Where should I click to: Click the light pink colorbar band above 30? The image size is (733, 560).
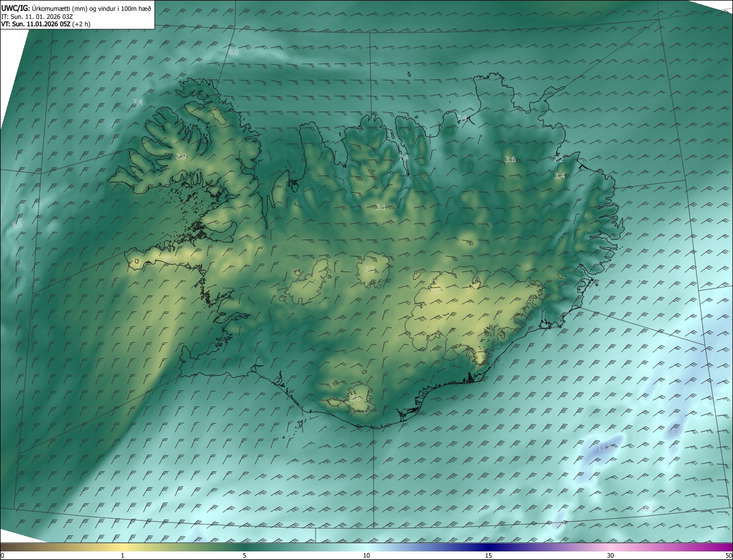click(x=610, y=547)
